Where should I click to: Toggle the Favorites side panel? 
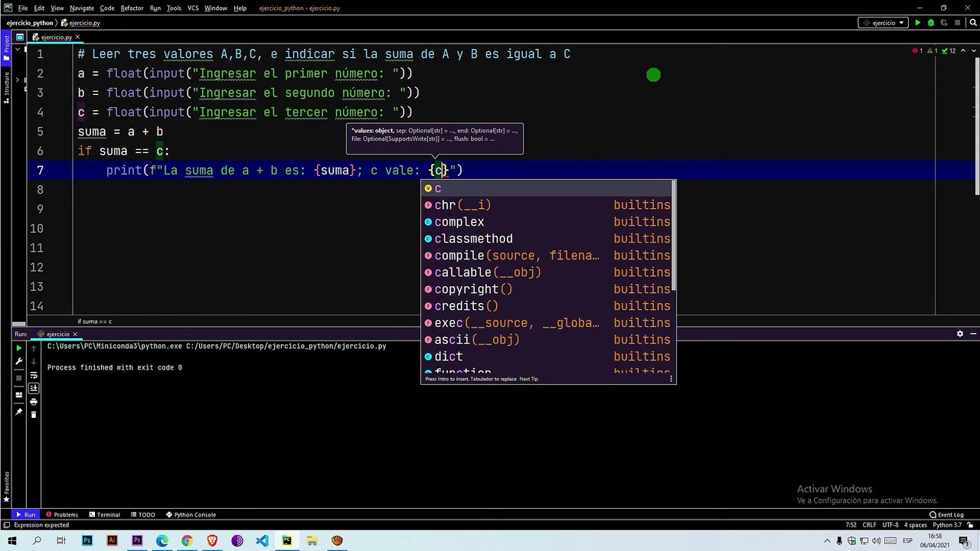tap(6, 487)
